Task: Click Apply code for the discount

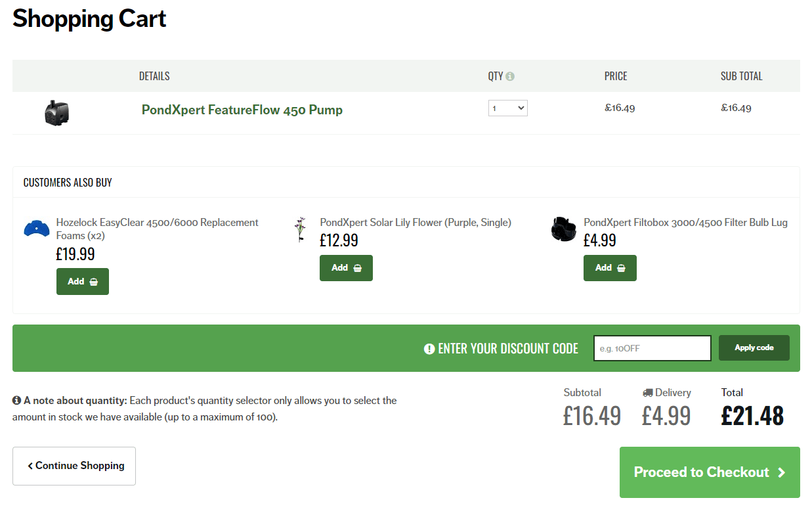Action: pos(754,348)
